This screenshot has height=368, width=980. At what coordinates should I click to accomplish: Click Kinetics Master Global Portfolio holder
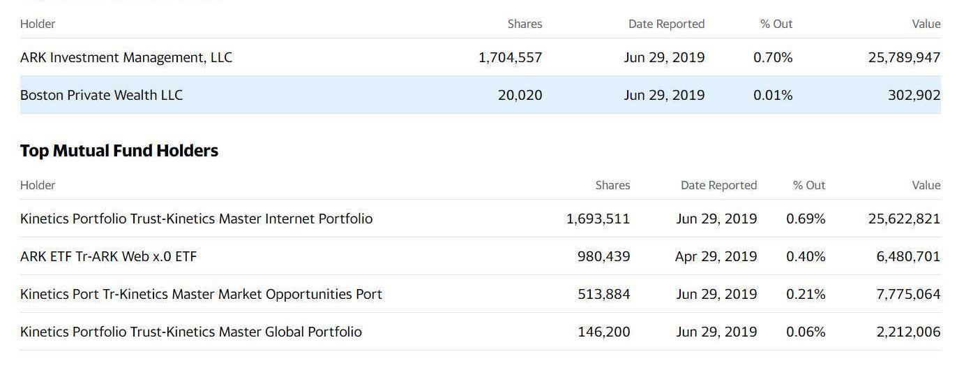pyautogui.click(x=190, y=332)
